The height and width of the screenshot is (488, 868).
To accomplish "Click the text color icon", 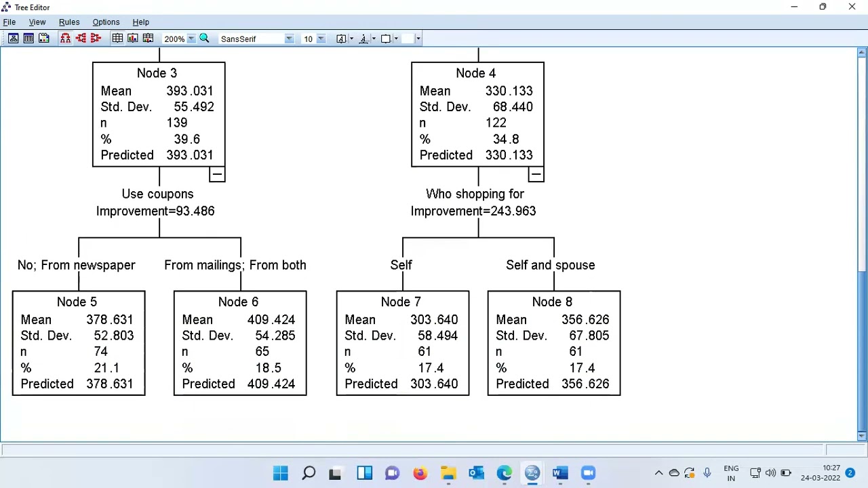I will (x=341, y=39).
